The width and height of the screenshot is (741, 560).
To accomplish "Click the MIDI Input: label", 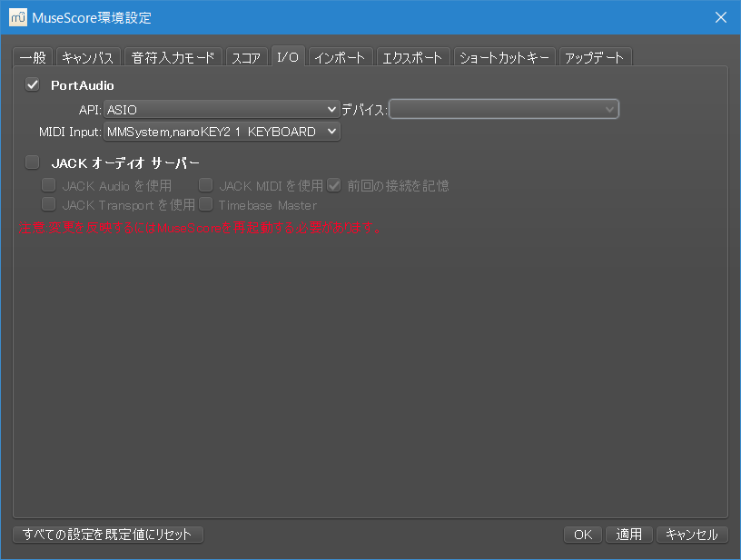I will [70, 132].
